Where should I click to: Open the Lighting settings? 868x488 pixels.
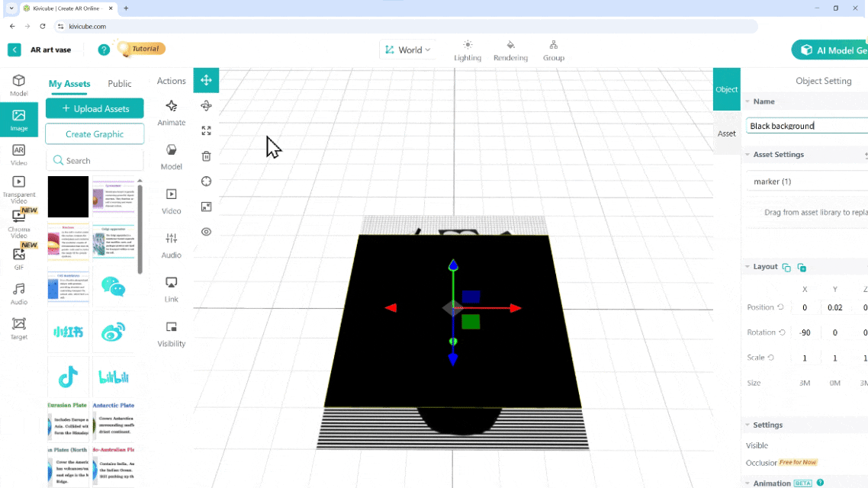tap(468, 50)
